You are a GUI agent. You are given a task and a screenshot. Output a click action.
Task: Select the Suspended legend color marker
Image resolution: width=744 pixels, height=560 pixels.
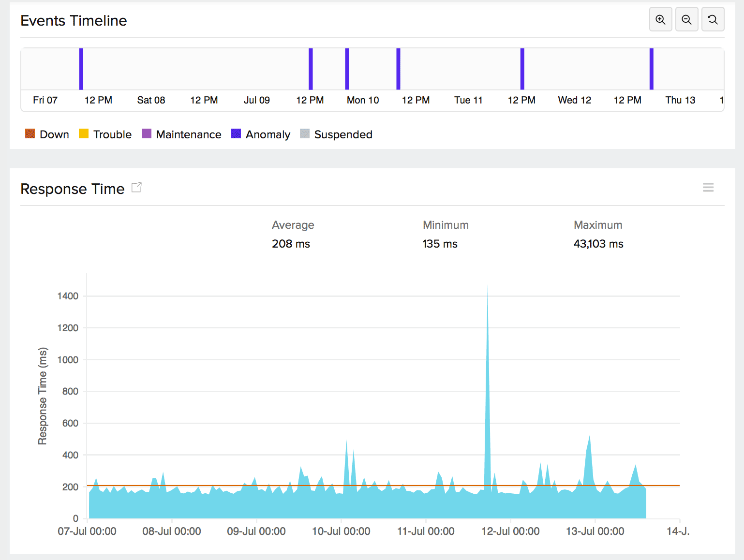point(305,133)
